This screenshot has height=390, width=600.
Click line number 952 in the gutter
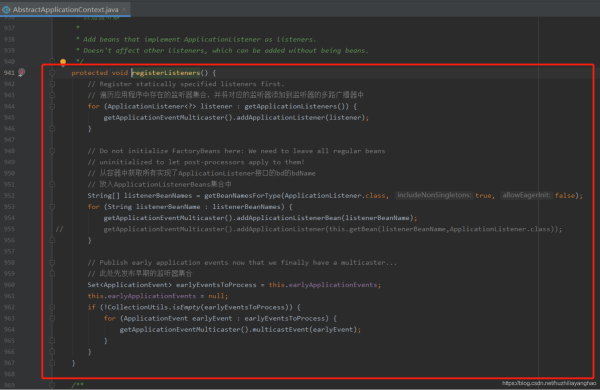(x=9, y=196)
